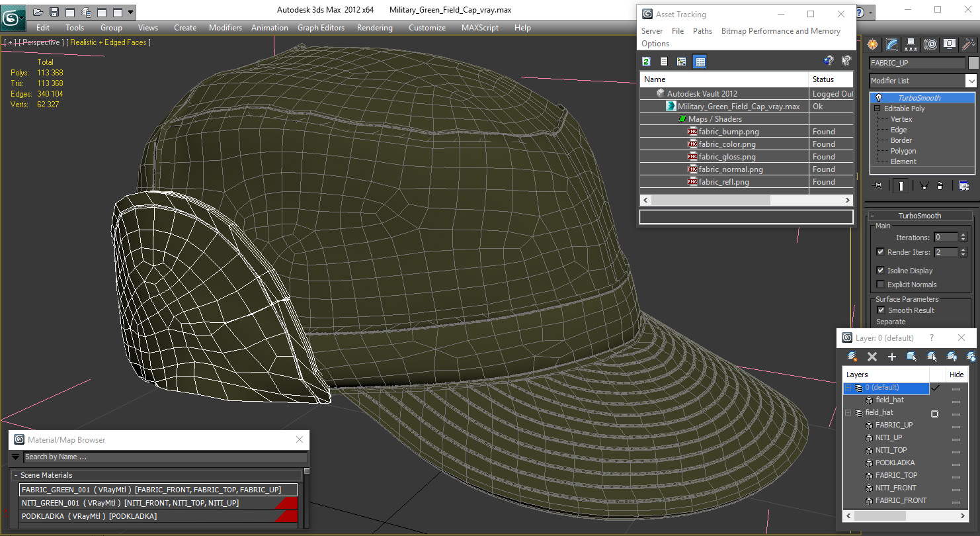Click the FABRIC_UP object color swatch

tap(973, 63)
